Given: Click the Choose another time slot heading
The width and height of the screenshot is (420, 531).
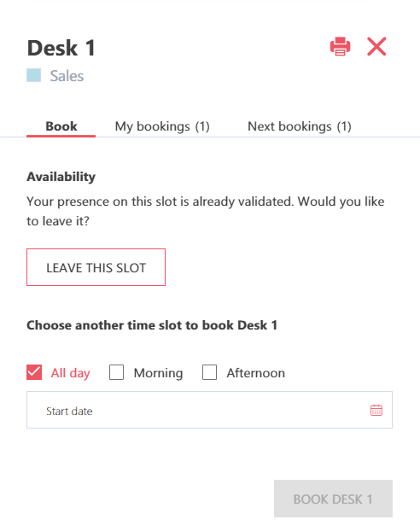Looking at the screenshot, I should click(152, 325).
